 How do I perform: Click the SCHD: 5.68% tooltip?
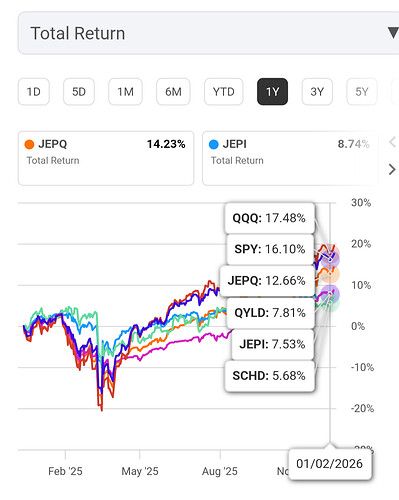pyautogui.click(x=270, y=376)
